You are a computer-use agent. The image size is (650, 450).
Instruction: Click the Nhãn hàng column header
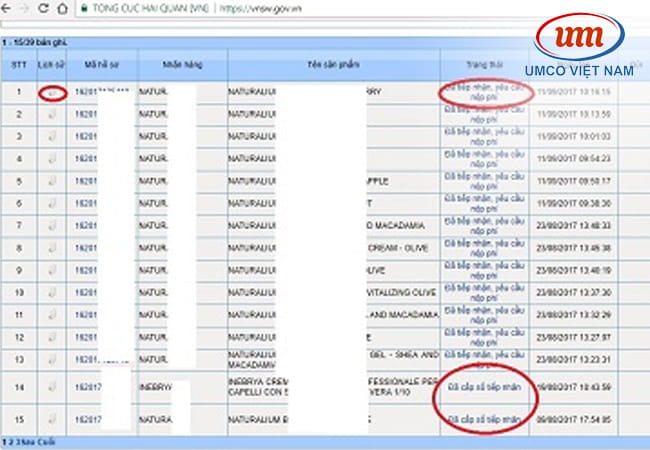pyautogui.click(x=182, y=65)
